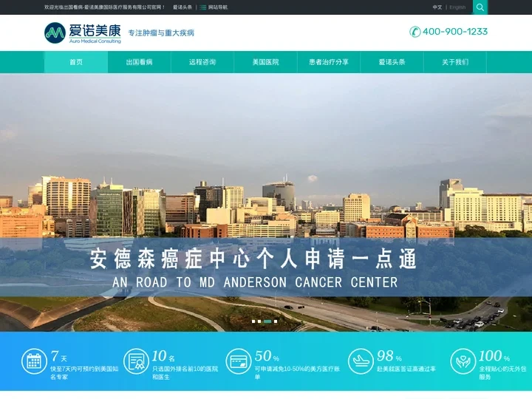
Task: Open the 关于我们 menu item
Action: [455, 62]
